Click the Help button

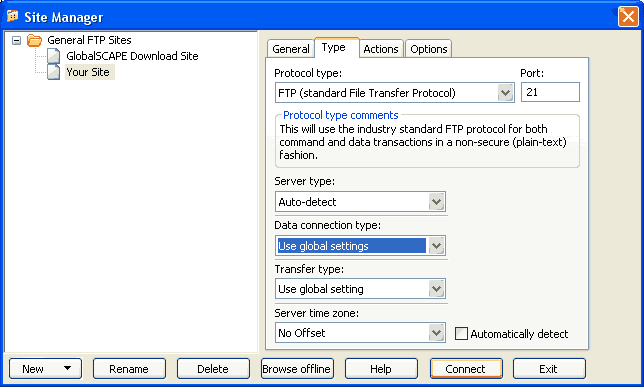381,369
